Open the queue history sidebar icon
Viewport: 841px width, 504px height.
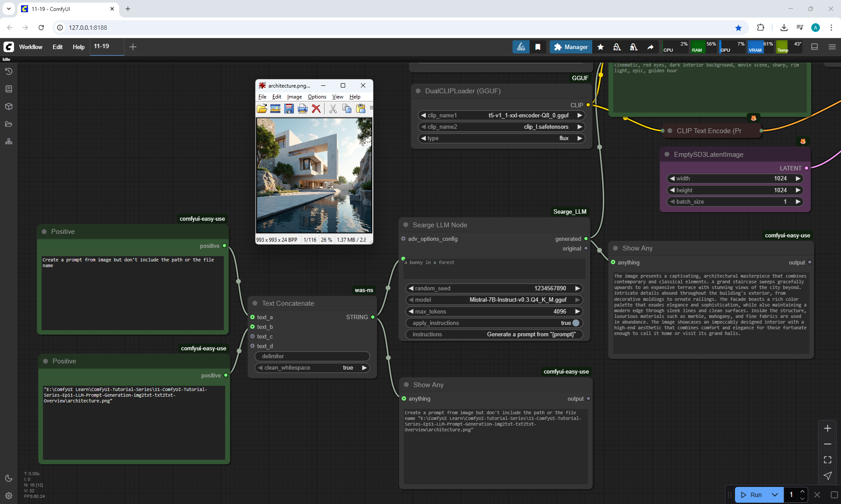pos(9,71)
